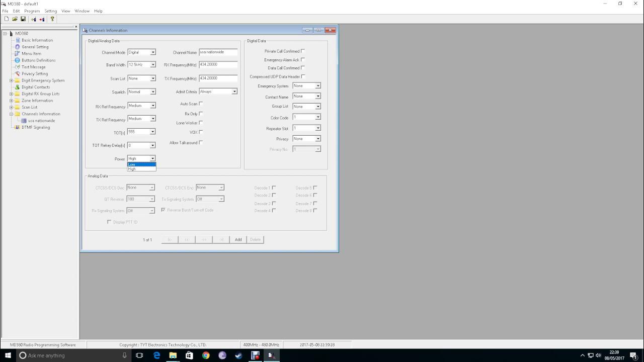
Task: Open Windows Start menu
Action: (x=8, y=355)
